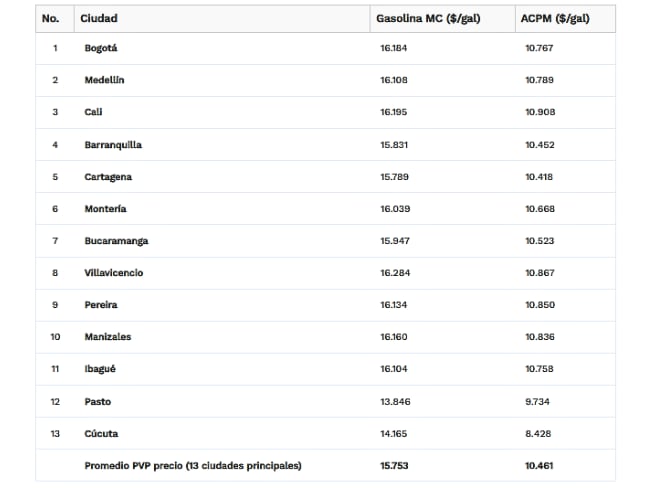The image size is (650, 488).
Task: Click the Cali gasoline price 16.195
Action: tap(393, 112)
